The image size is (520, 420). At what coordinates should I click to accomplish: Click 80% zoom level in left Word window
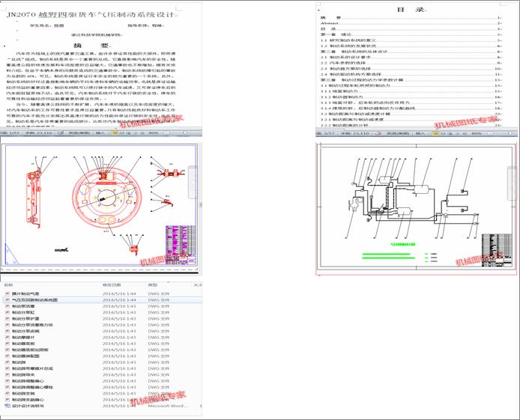pos(153,133)
